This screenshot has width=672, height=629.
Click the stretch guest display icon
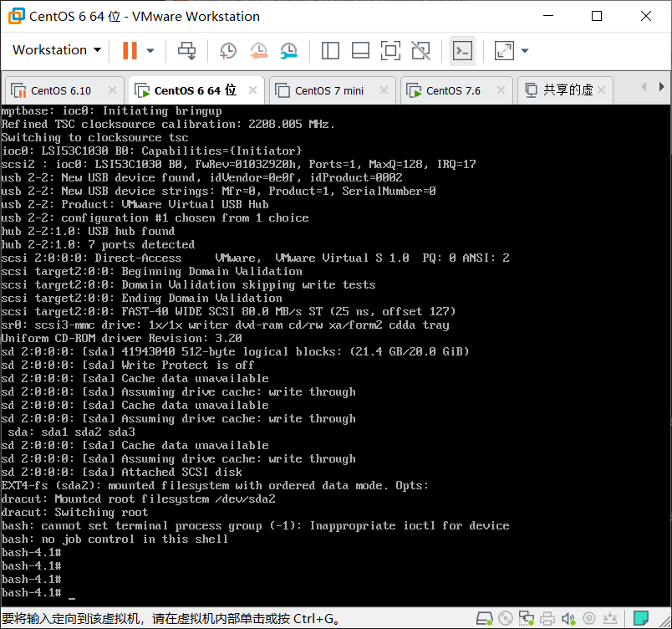pos(504,50)
